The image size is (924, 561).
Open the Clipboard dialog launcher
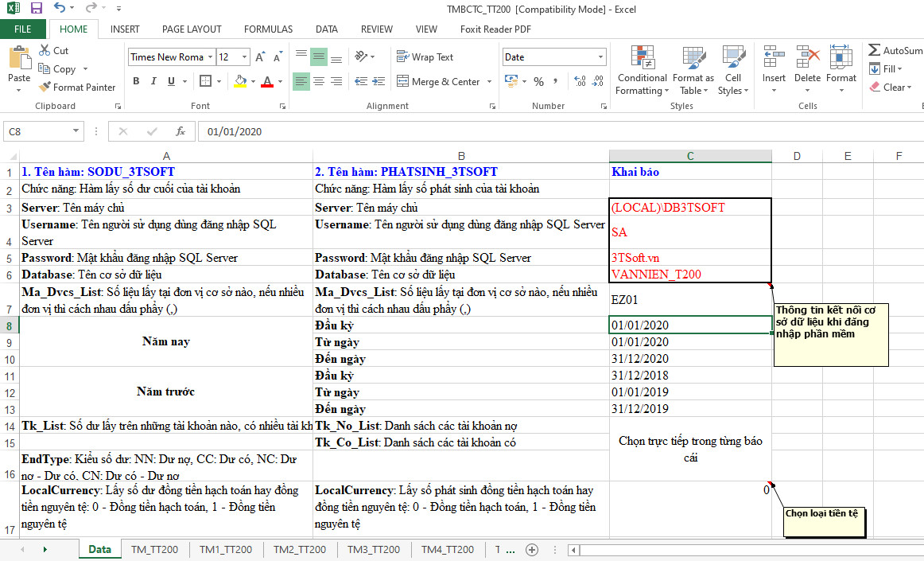(118, 106)
